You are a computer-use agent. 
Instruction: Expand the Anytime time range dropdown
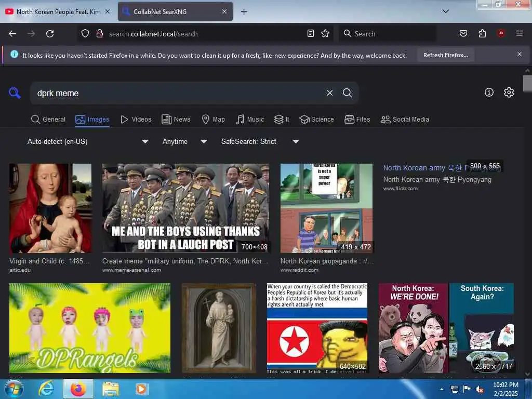(184, 141)
